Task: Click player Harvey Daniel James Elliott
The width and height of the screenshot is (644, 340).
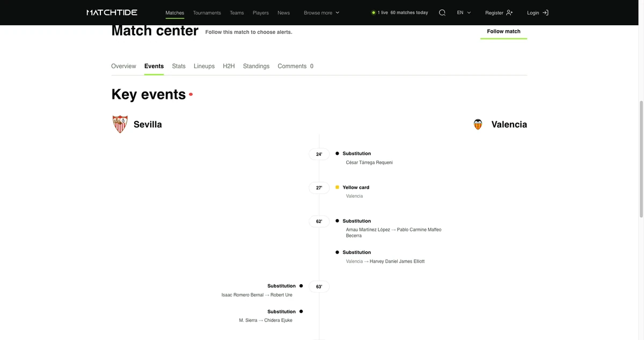Action: pyautogui.click(x=397, y=262)
